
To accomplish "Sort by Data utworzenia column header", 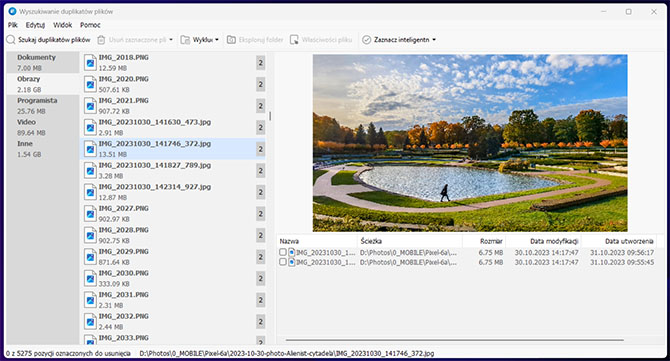I will point(619,241).
